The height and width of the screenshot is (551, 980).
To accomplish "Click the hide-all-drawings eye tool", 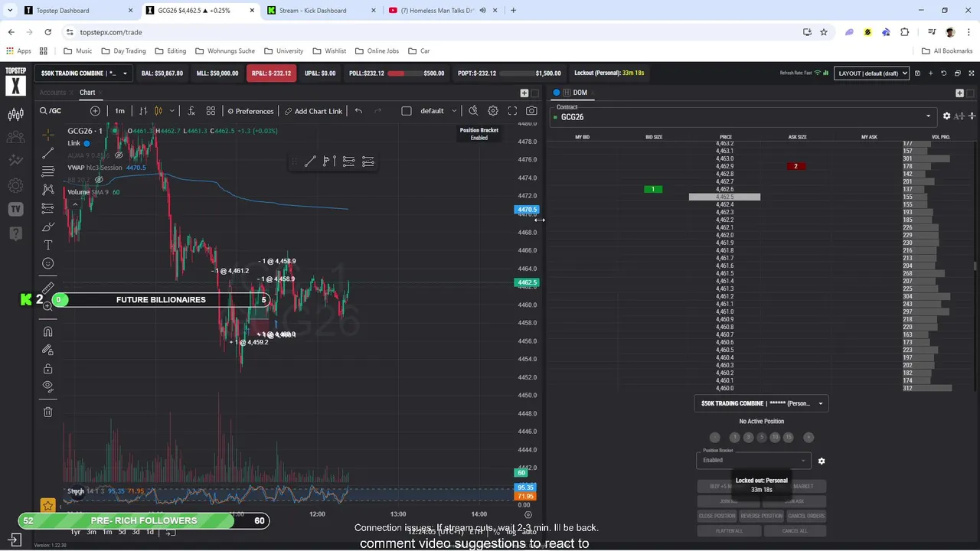I will [47, 386].
